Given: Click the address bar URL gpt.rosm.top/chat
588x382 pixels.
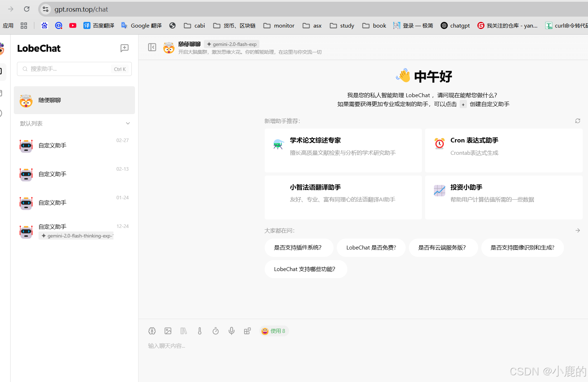Looking at the screenshot, I should (x=81, y=9).
